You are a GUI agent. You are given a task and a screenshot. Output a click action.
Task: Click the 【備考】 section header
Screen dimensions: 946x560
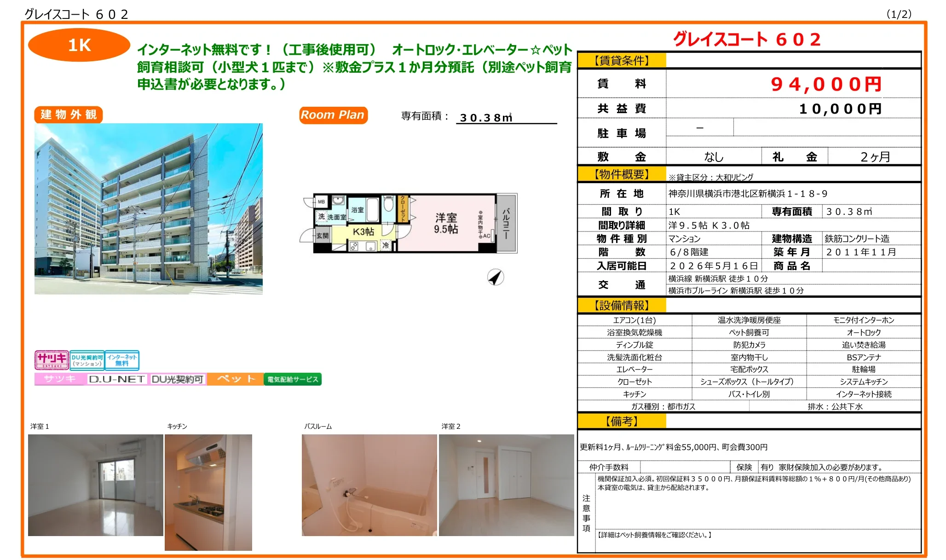[621, 421]
